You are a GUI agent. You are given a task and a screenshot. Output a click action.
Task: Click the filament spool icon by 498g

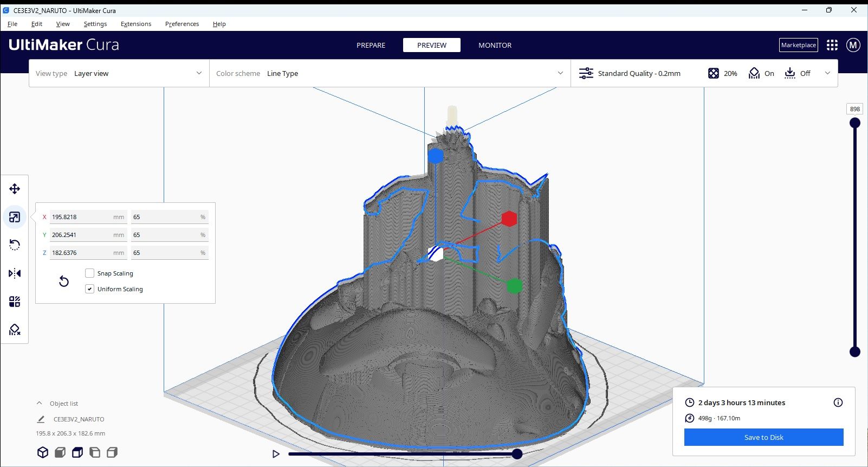(x=690, y=418)
